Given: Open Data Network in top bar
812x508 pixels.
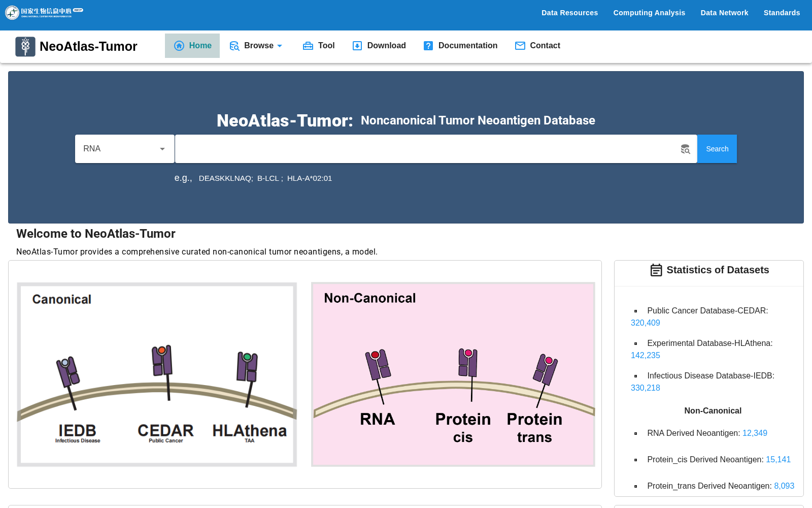Looking at the screenshot, I should [724, 13].
